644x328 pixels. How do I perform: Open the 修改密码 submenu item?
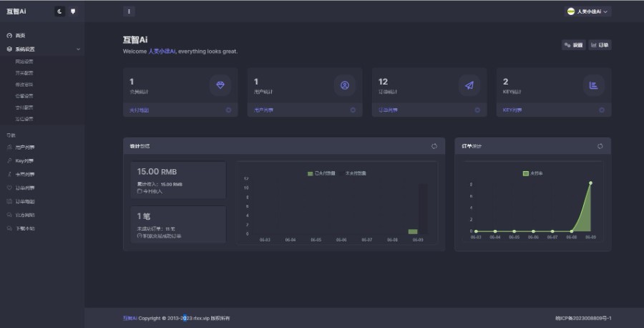[x=24, y=85]
